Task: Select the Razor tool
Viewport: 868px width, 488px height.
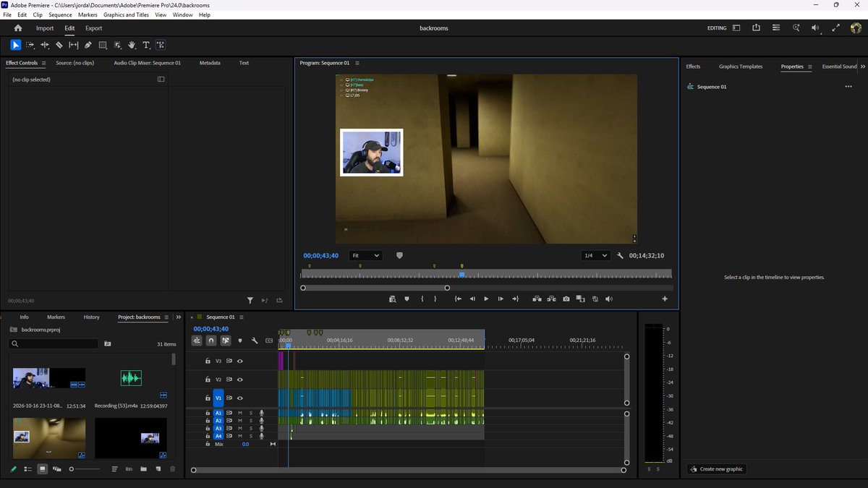Action: pos(59,45)
